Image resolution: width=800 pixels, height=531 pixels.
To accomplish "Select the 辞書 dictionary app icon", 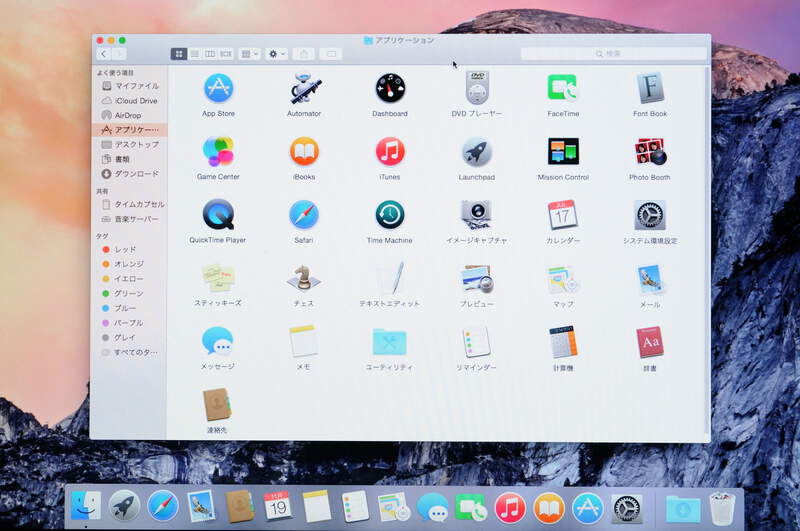I will click(650, 342).
